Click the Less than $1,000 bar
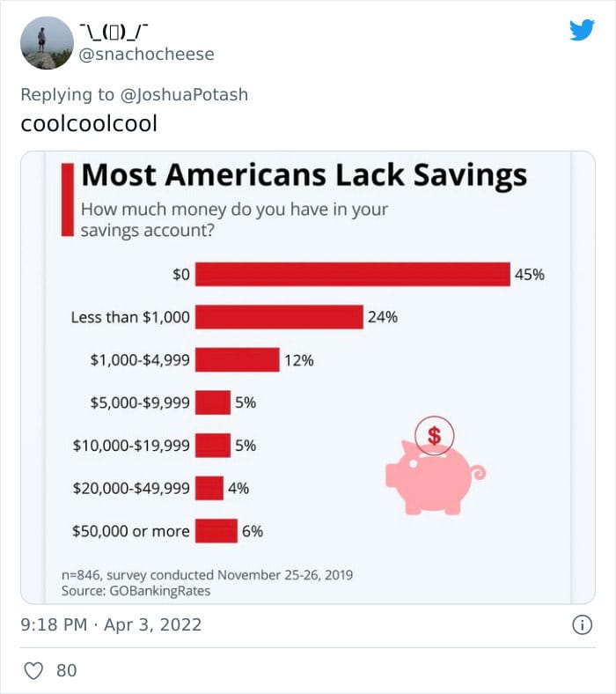 pyautogui.click(x=279, y=317)
